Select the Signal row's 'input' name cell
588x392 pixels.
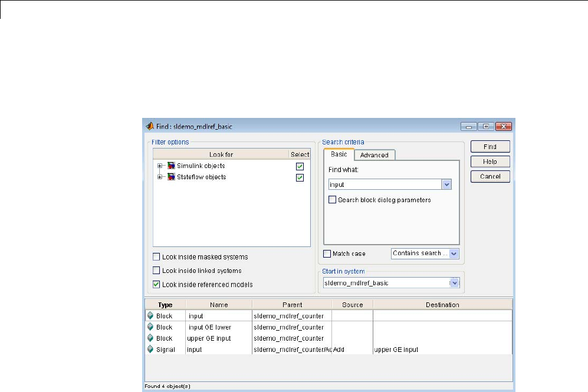click(219, 350)
